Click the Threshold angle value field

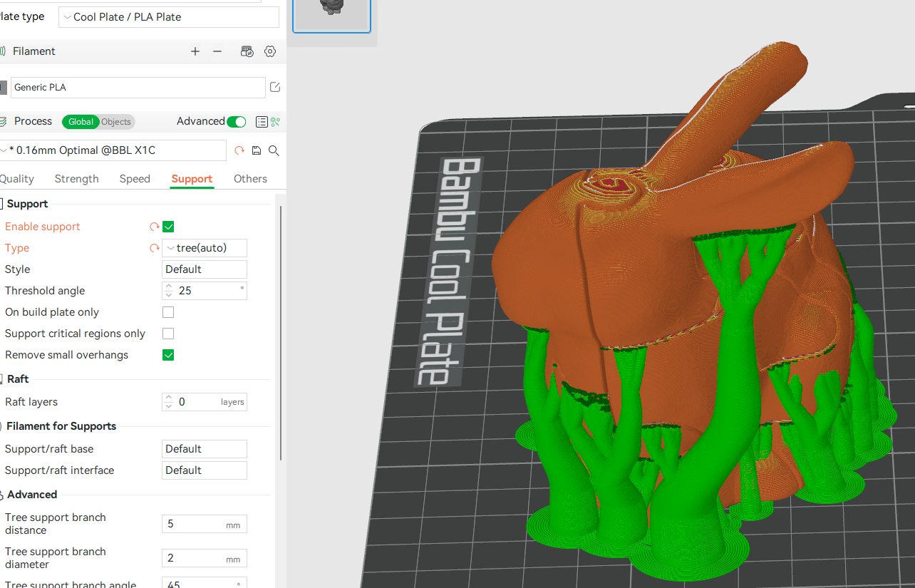pos(206,291)
